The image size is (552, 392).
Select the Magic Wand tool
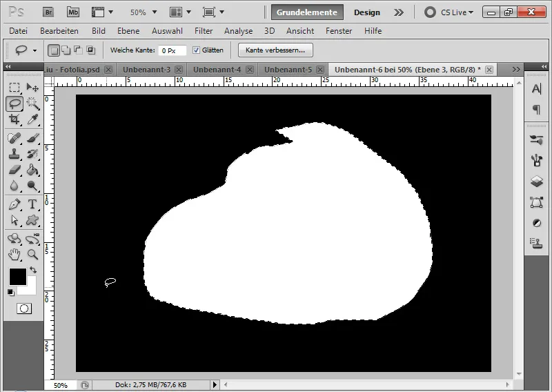coord(32,104)
